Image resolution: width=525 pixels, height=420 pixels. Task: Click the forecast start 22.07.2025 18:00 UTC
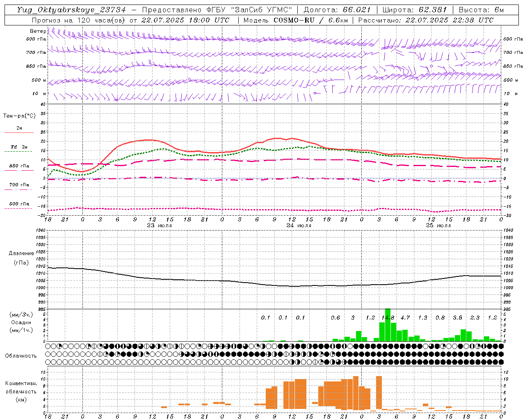pyautogui.click(x=185, y=20)
